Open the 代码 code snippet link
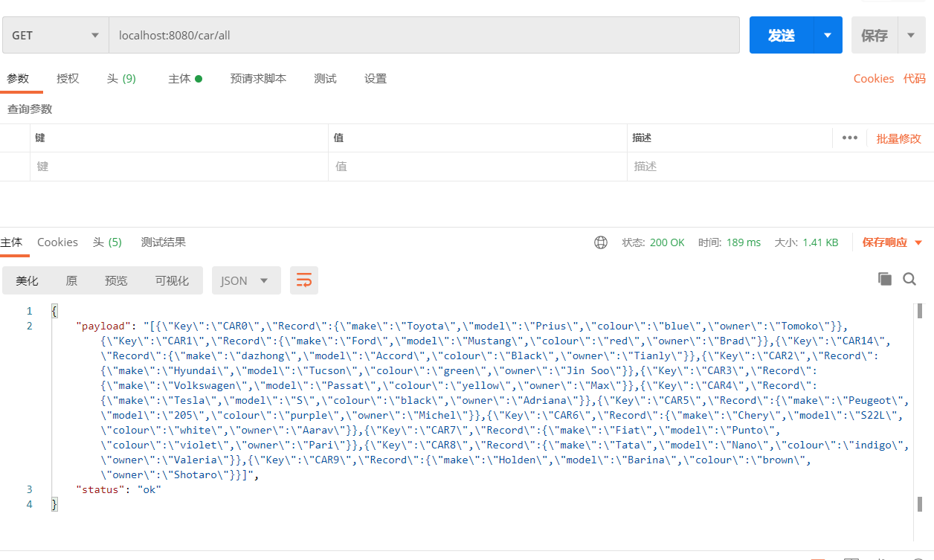Image resolution: width=934 pixels, height=560 pixels. (914, 78)
